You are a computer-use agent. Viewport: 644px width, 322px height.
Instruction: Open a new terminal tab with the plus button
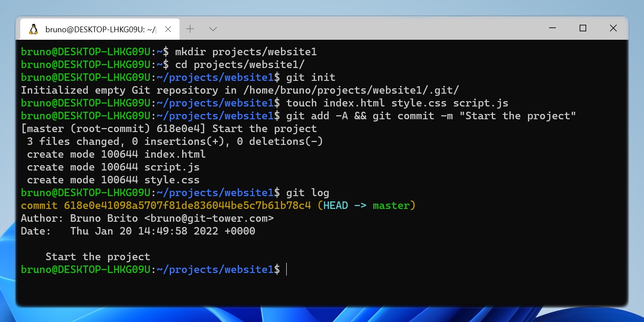pyautogui.click(x=190, y=28)
